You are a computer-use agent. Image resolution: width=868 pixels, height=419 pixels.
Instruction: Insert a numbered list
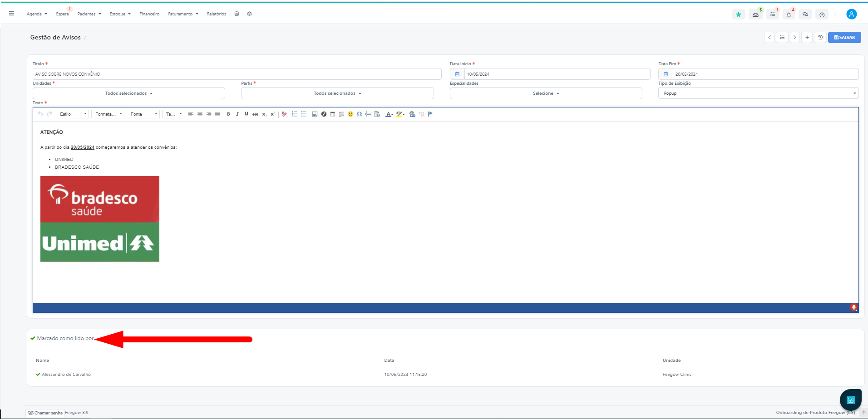click(295, 114)
